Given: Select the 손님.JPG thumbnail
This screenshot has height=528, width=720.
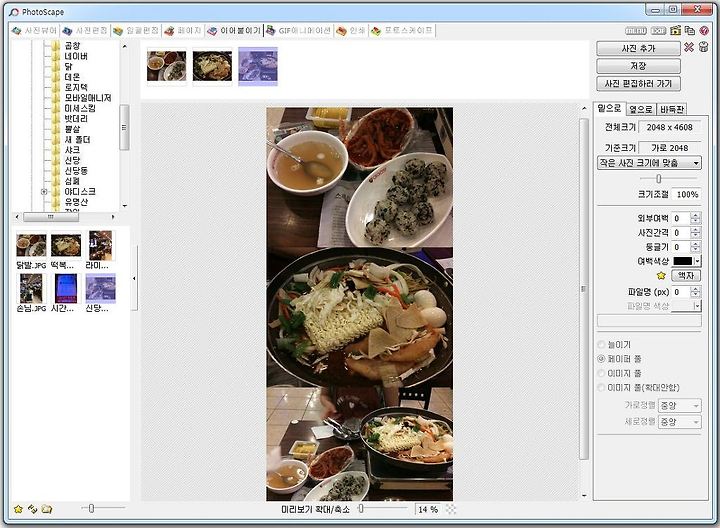Looking at the screenshot, I should [31, 288].
